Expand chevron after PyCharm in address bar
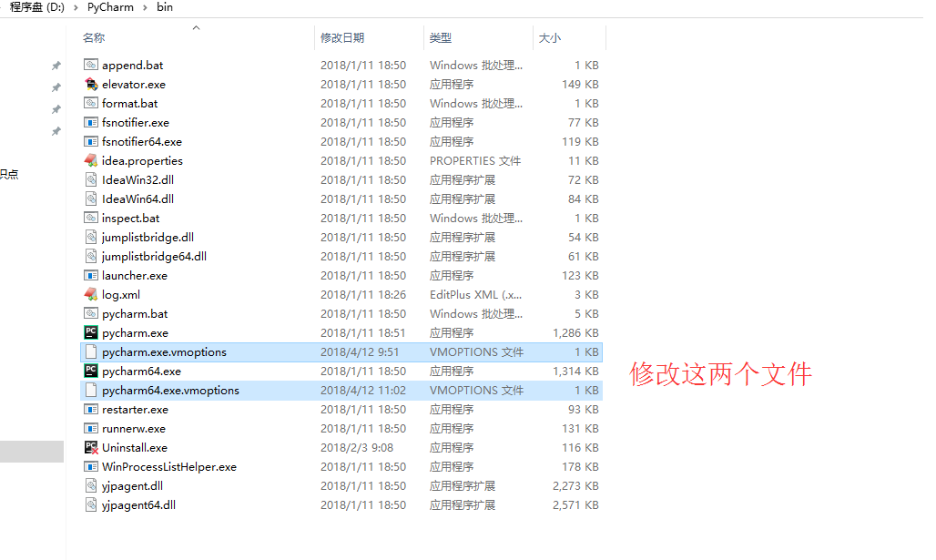 (145, 8)
